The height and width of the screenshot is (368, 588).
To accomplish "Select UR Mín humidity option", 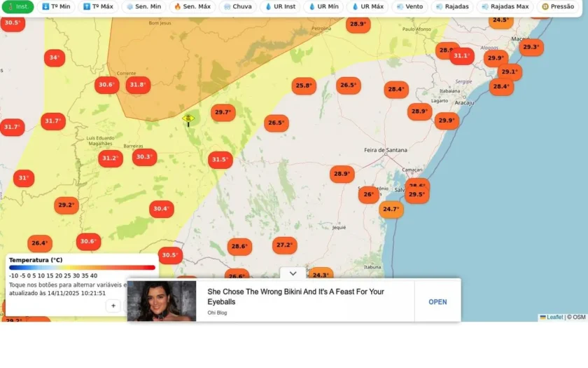I will click(x=323, y=6).
